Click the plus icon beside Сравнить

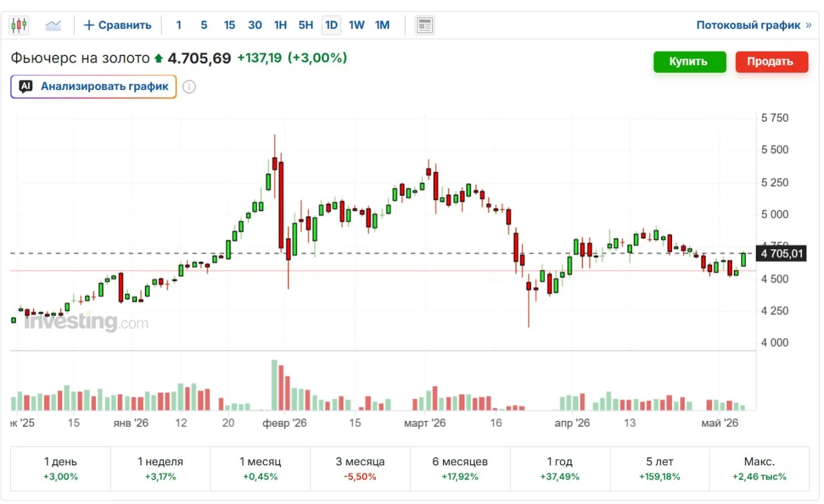pos(89,25)
